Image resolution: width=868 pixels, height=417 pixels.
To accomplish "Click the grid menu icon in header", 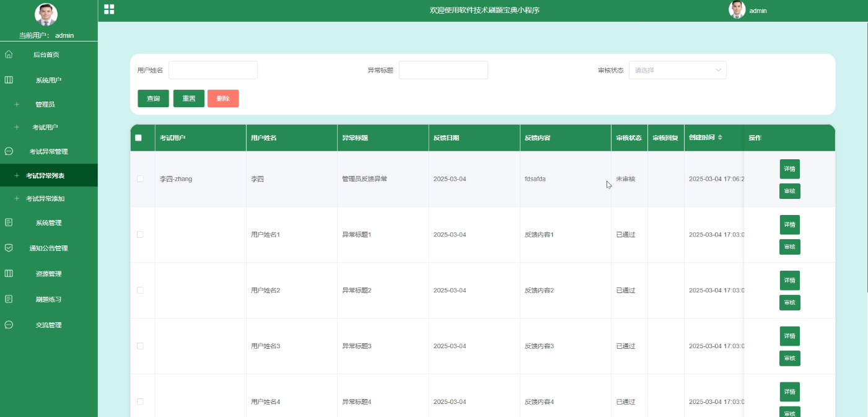I will click(109, 9).
